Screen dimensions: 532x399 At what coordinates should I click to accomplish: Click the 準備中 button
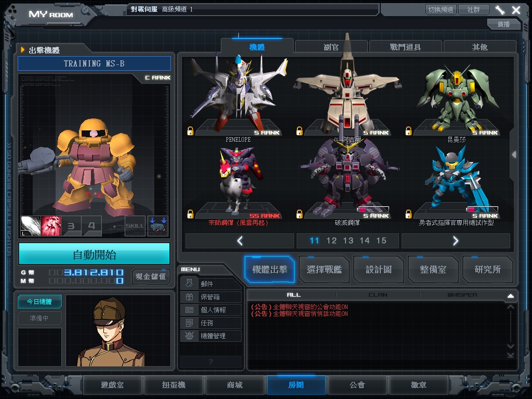pyautogui.click(x=39, y=318)
